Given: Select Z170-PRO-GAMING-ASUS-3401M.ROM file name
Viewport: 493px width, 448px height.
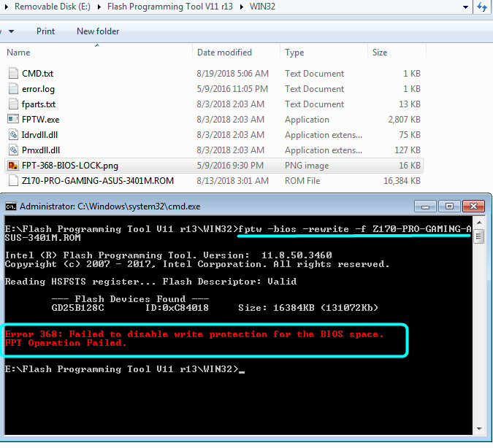Looking at the screenshot, I should point(98,181).
